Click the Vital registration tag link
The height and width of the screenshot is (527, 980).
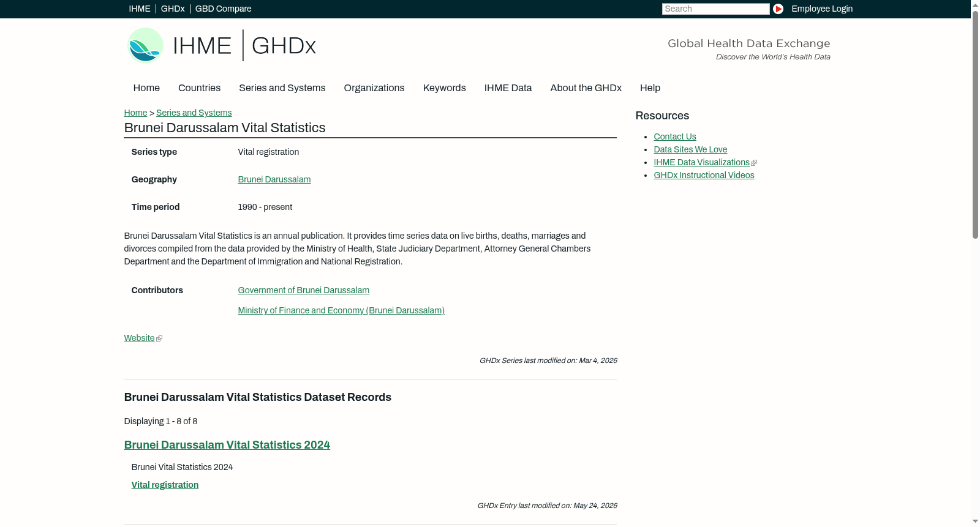pyautogui.click(x=165, y=485)
